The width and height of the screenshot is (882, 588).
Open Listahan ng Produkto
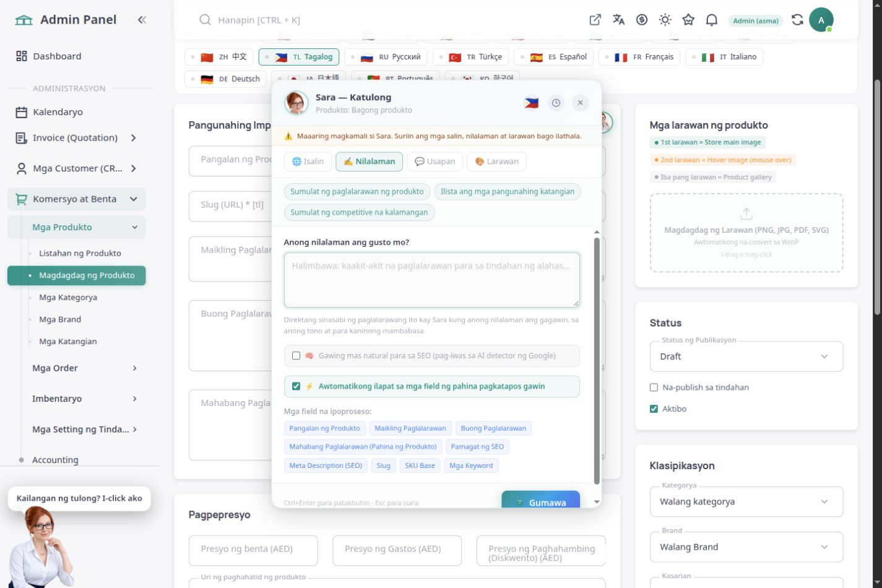tap(80, 253)
